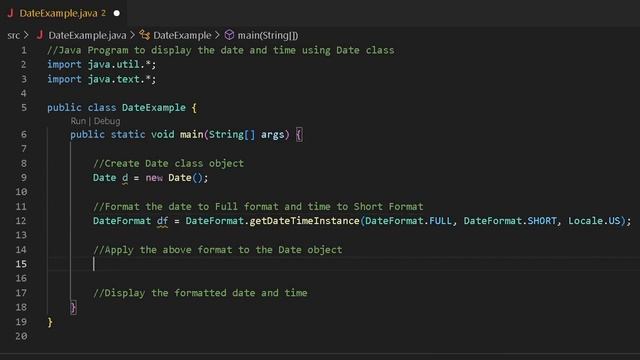Click the Java icon in breadcrumb
Screen dimensions: 640x360
pos(40,35)
